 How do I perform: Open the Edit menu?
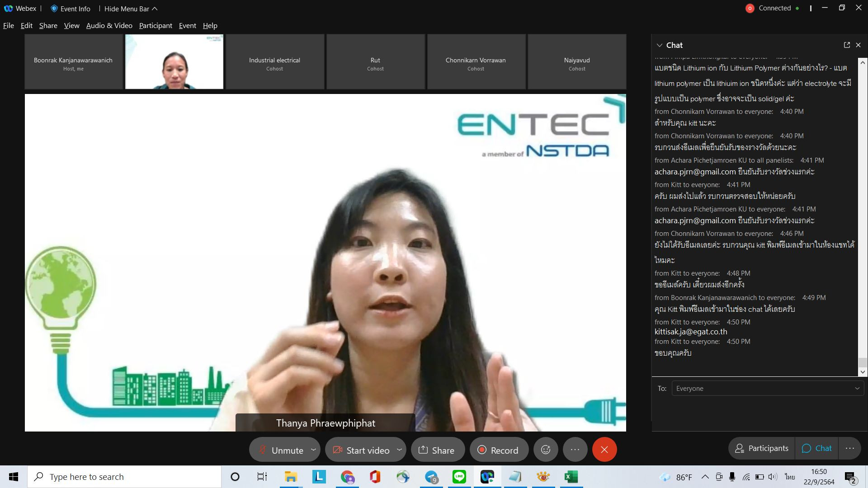(x=27, y=25)
